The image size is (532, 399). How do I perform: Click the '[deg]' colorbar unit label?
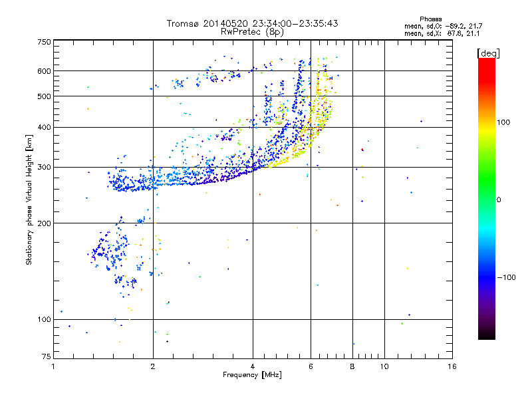coord(488,53)
